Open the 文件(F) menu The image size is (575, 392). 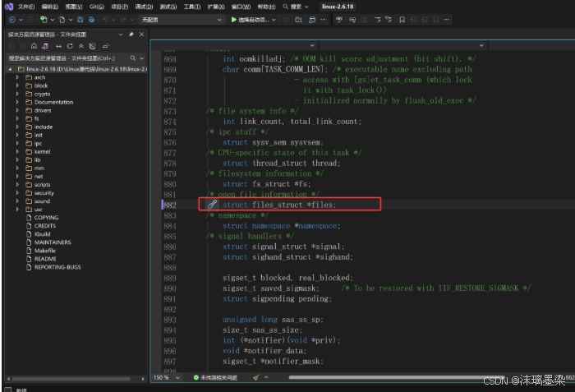pyautogui.click(x=26, y=7)
